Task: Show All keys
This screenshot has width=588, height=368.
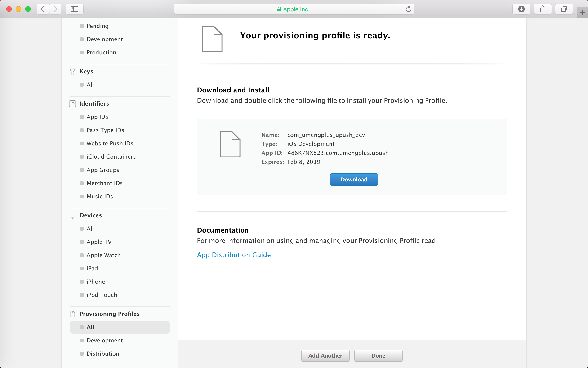Action: tap(90, 85)
